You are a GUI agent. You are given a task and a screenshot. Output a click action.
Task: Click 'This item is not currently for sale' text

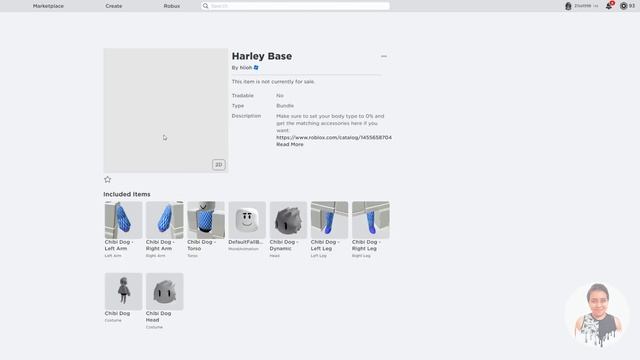(273, 82)
